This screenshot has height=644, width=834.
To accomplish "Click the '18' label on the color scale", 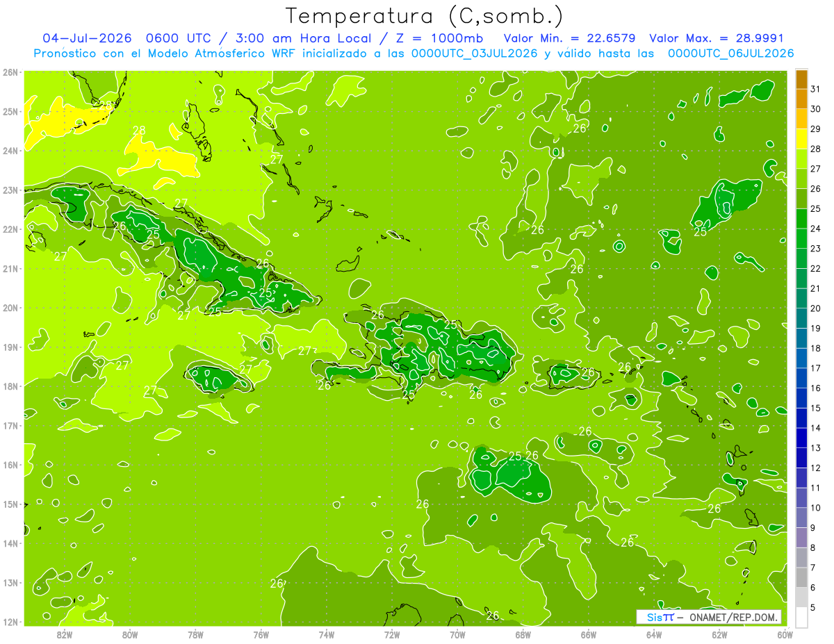I will [816, 348].
